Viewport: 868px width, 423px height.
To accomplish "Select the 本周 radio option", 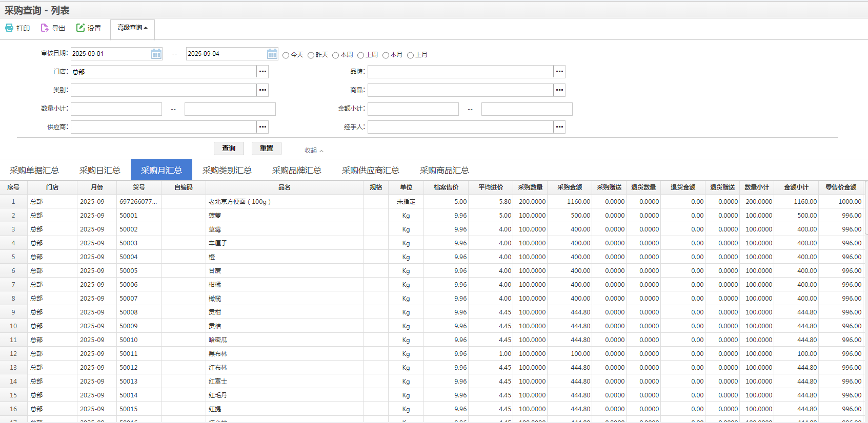I will 336,55.
